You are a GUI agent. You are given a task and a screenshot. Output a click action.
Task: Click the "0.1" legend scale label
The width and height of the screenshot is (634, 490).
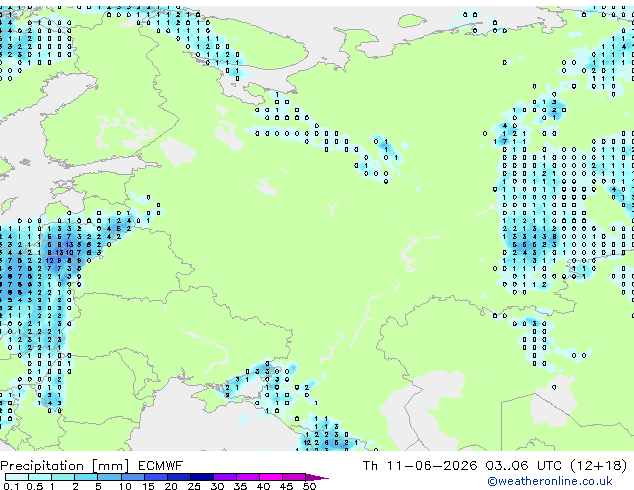tap(11, 486)
